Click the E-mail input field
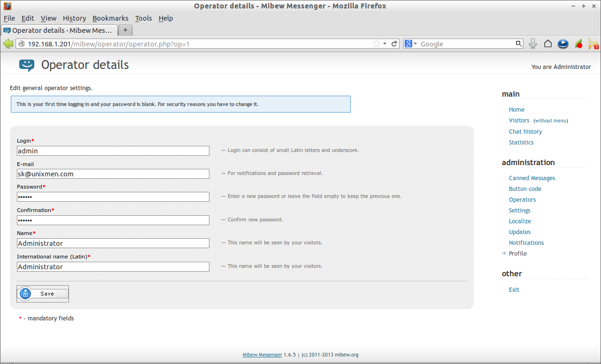The width and height of the screenshot is (601, 364). [113, 174]
